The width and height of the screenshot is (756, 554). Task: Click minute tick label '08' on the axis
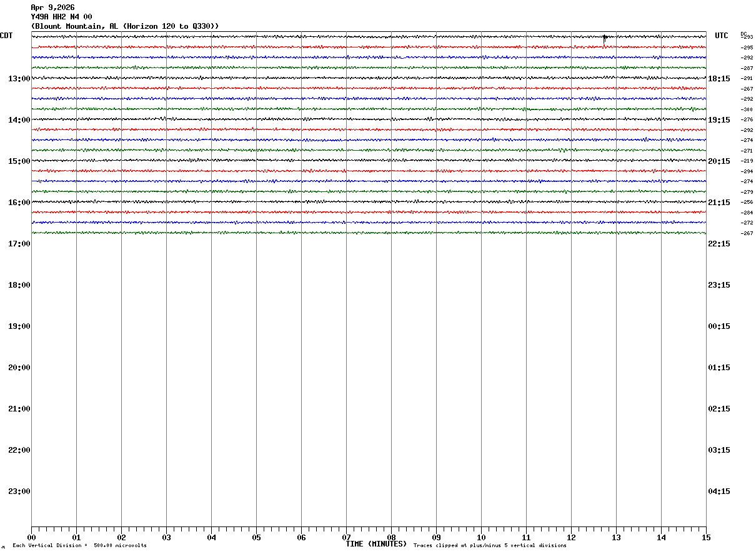click(391, 538)
